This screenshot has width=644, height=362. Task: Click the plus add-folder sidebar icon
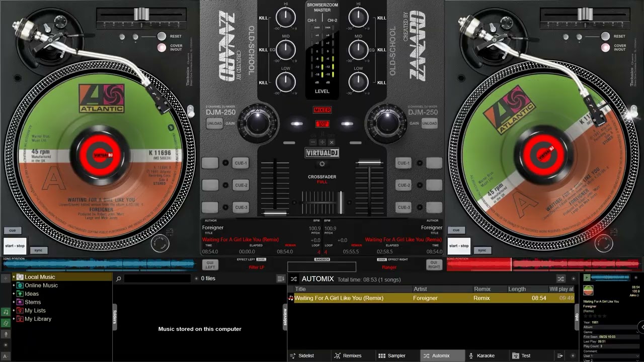pyautogui.click(x=6, y=278)
